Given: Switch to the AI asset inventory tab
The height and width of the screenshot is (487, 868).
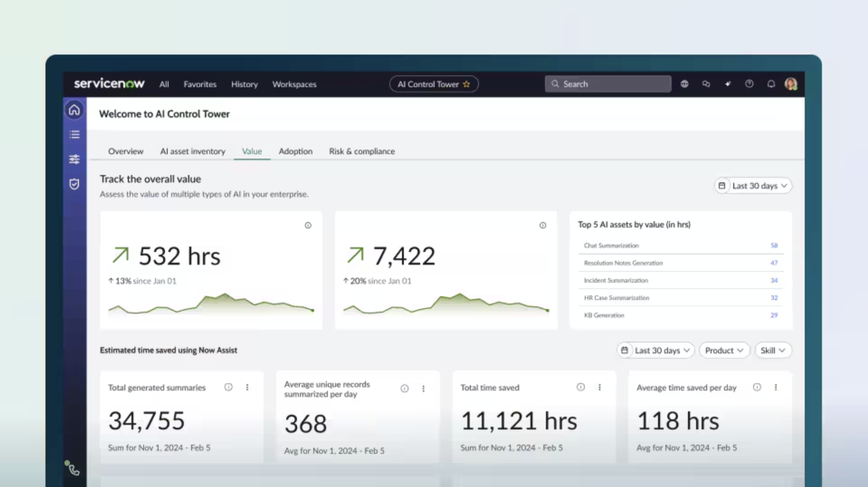Looking at the screenshot, I should pyautogui.click(x=193, y=151).
